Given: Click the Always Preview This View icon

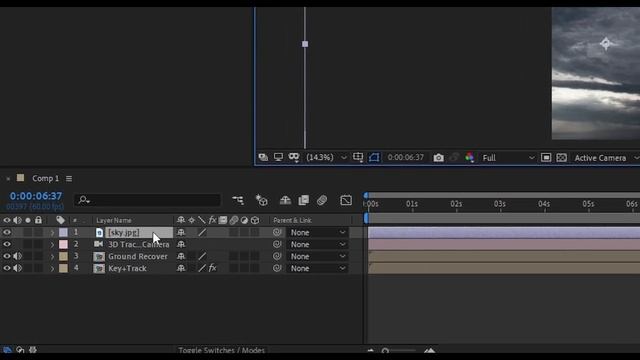Looking at the screenshot, I should click(x=263, y=158).
